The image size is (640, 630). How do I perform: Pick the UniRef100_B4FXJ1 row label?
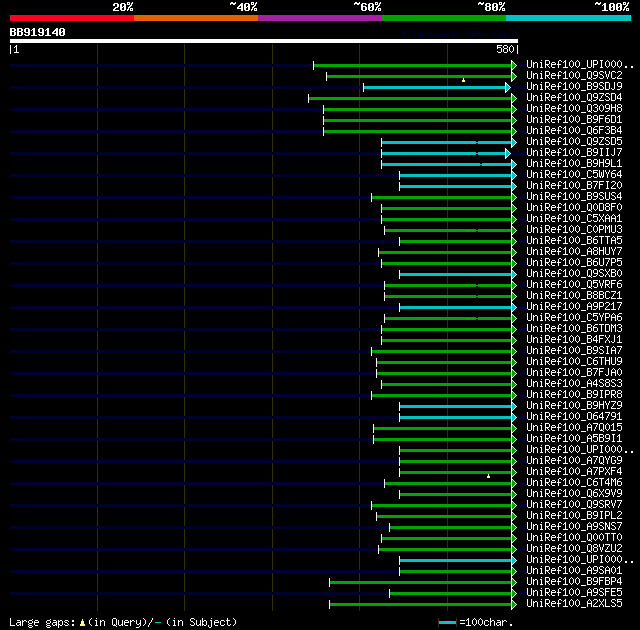(x=574, y=340)
